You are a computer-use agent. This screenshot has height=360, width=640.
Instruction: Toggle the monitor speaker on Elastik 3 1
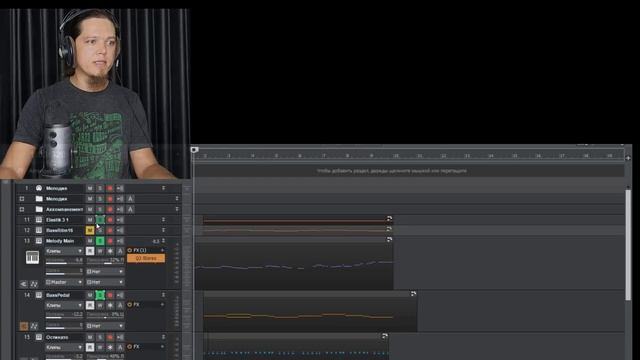click(x=120, y=220)
